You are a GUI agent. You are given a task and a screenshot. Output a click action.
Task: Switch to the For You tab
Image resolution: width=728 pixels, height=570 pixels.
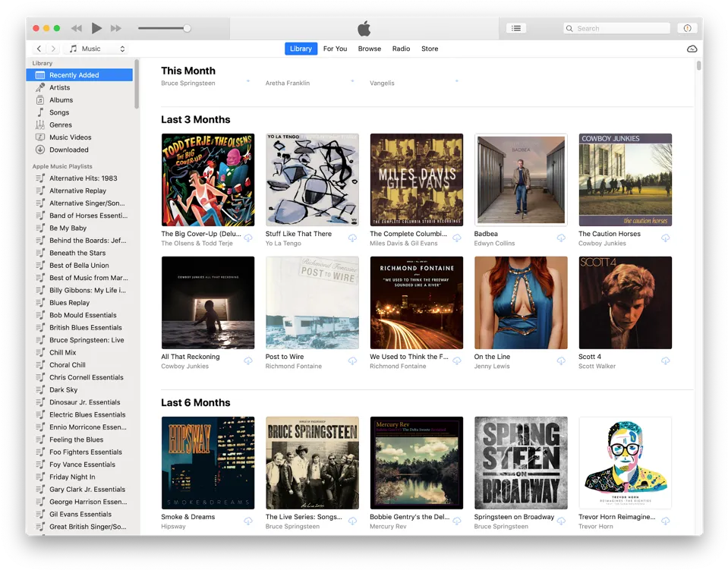point(336,49)
